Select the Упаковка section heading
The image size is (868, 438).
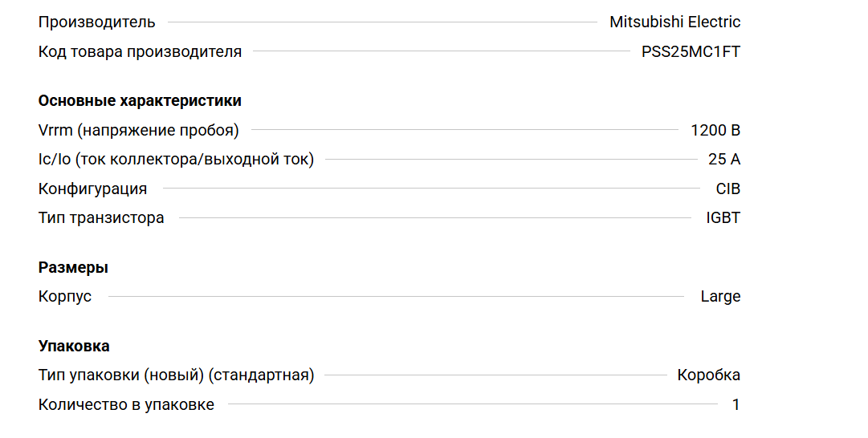click(74, 347)
